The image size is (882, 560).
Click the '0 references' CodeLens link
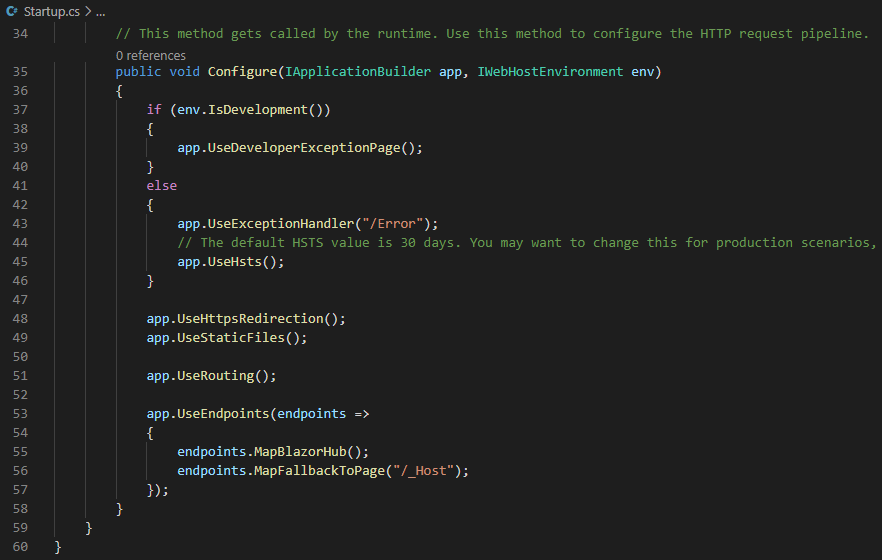tap(150, 56)
